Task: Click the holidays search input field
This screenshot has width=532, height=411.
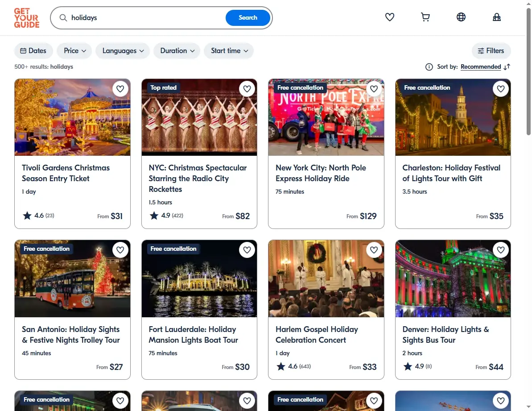Action: [146, 18]
